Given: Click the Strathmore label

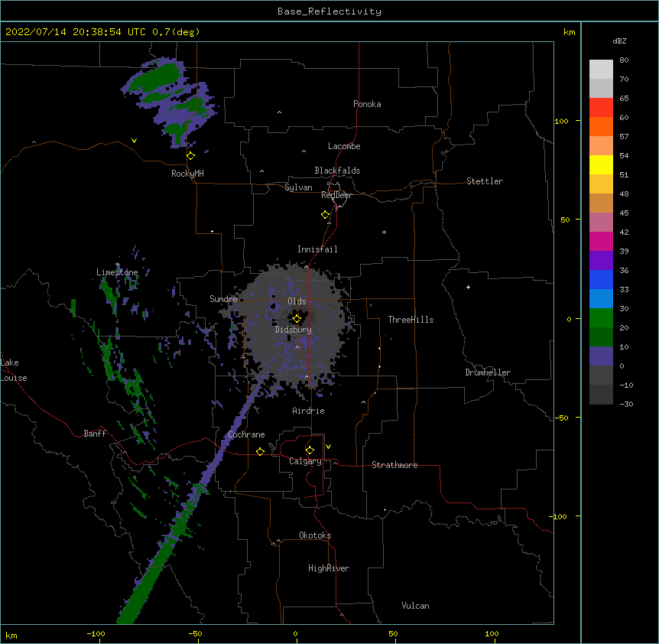Looking at the screenshot, I should tap(394, 465).
